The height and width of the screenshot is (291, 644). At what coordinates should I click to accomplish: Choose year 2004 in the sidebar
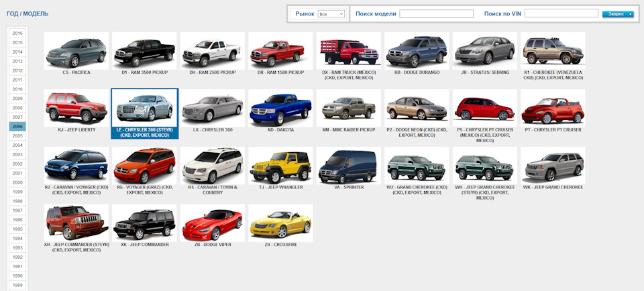tap(17, 145)
